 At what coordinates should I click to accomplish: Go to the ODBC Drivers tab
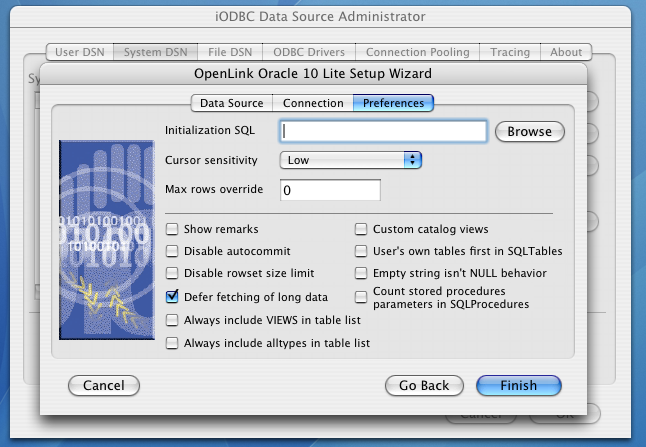309,52
